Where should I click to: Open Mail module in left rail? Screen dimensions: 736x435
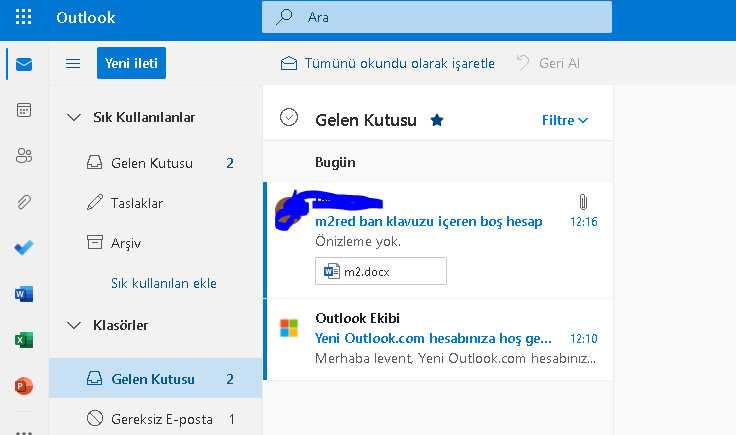pyautogui.click(x=24, y=64)
